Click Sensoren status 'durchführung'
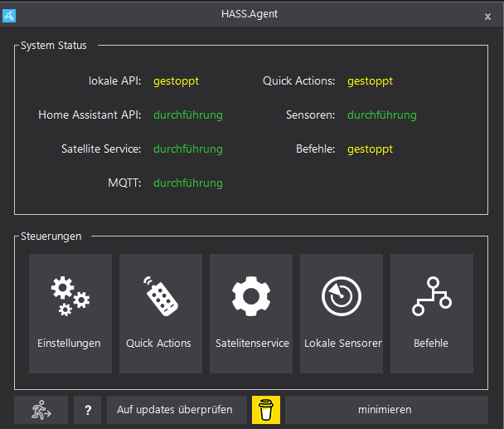The image size is (504, 429). click(382, 115)
